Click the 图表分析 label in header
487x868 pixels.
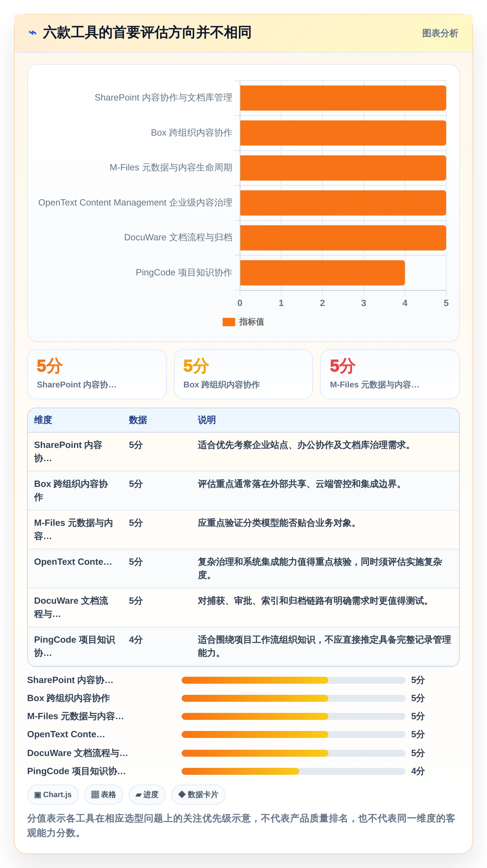pyautogui.click(x=440, y=33)
